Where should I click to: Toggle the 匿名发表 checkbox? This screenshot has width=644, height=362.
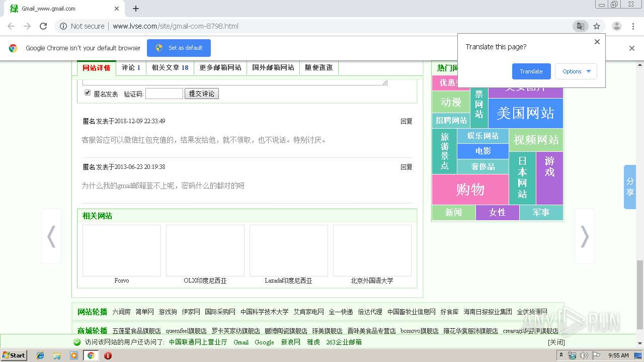88,93
